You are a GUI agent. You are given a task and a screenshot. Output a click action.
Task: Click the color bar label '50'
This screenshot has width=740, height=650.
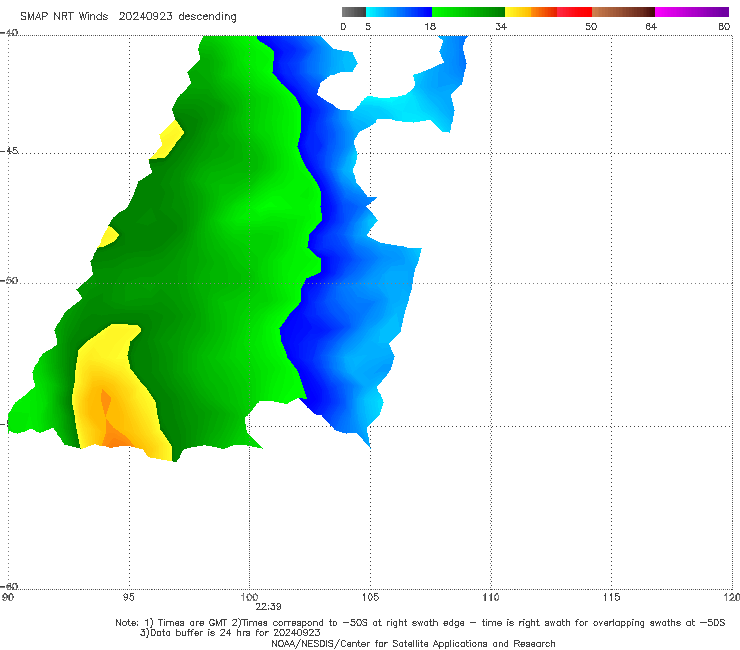click(591, 26)
